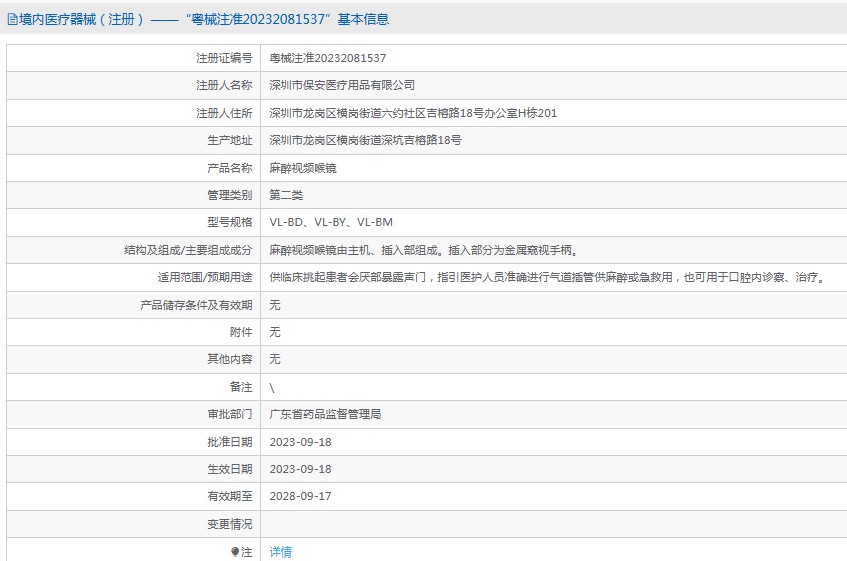Select 2023-09-18 in the 批准日期 row
The width and height of the screenshot is (847, 561).
[300, 442]
